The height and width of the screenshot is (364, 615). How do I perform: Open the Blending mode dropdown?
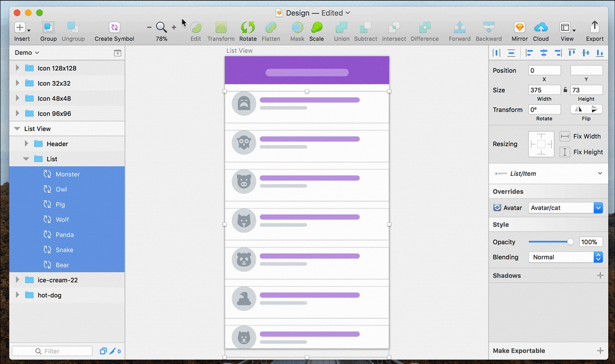566,257
